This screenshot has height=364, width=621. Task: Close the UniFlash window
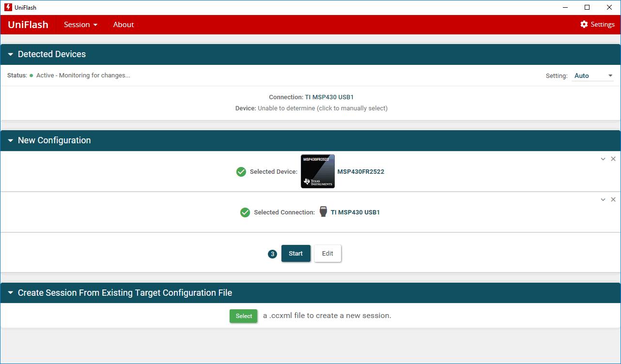click(x=609, y=7)
